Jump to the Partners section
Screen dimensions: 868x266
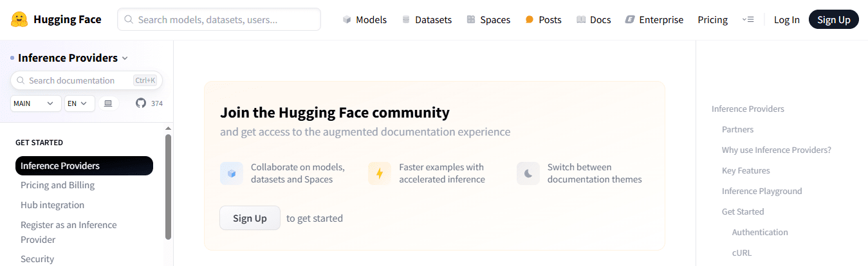(737, 129)
